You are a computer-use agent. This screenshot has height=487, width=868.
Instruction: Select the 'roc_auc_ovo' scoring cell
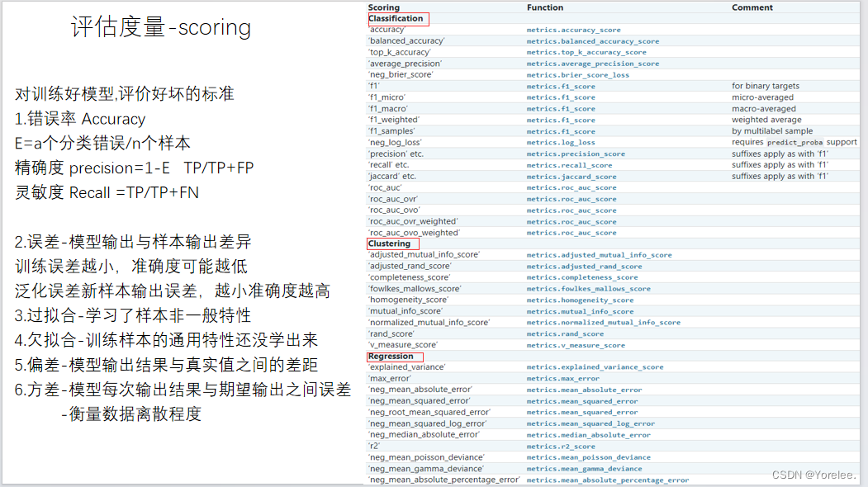coord(395,210)
